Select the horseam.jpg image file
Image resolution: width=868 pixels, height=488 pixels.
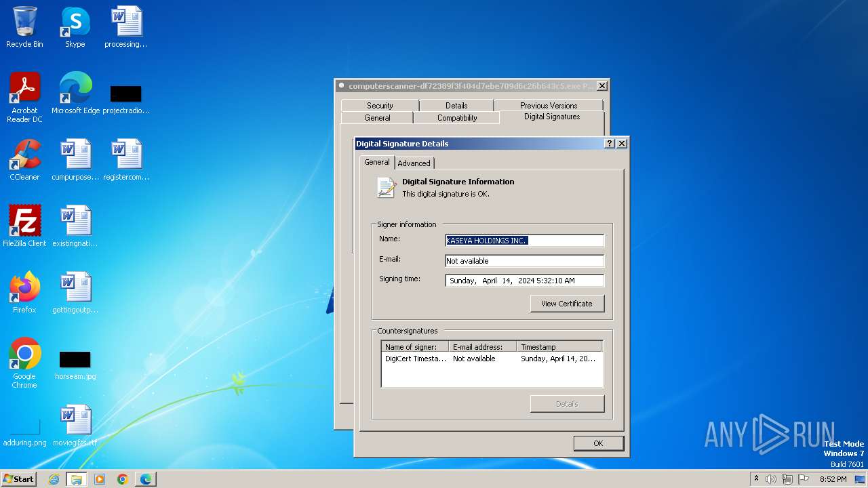[75, 365]
